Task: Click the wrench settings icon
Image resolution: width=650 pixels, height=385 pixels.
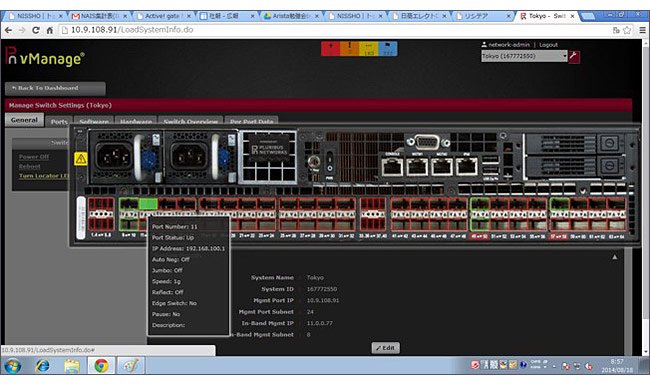Action: (574, 56)
